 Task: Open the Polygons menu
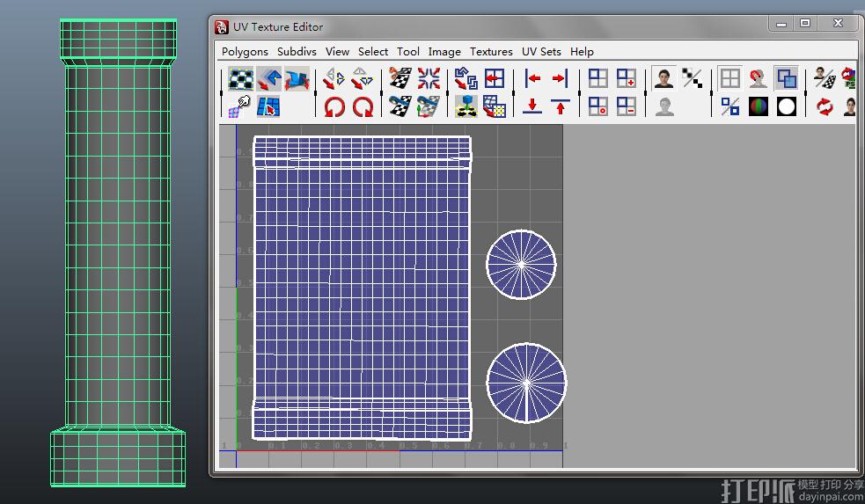tap(245, 51)
